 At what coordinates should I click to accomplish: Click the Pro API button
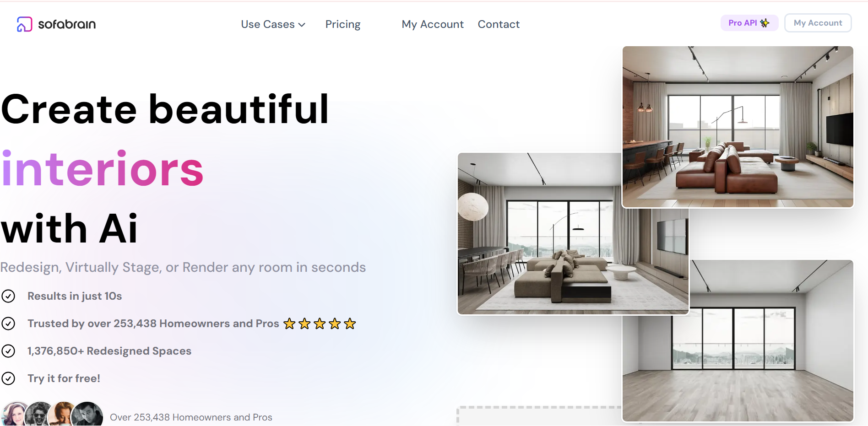[x=749, y=23]
